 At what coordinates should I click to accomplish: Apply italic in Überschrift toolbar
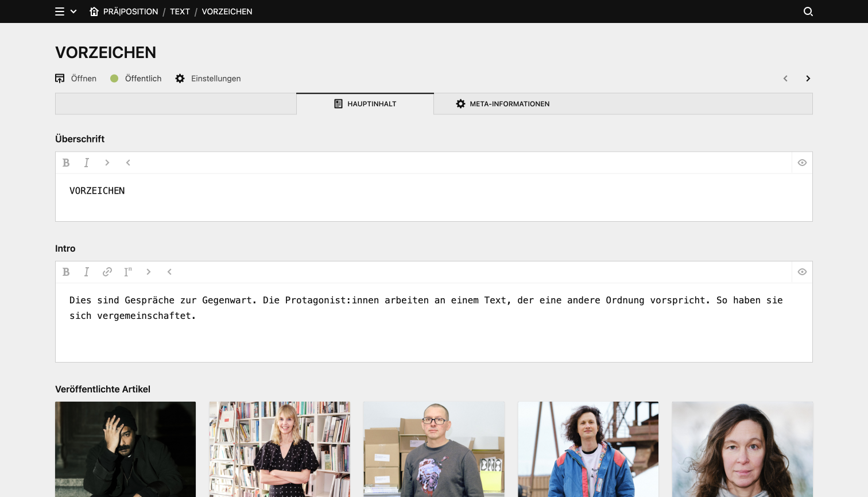(87, 163)
